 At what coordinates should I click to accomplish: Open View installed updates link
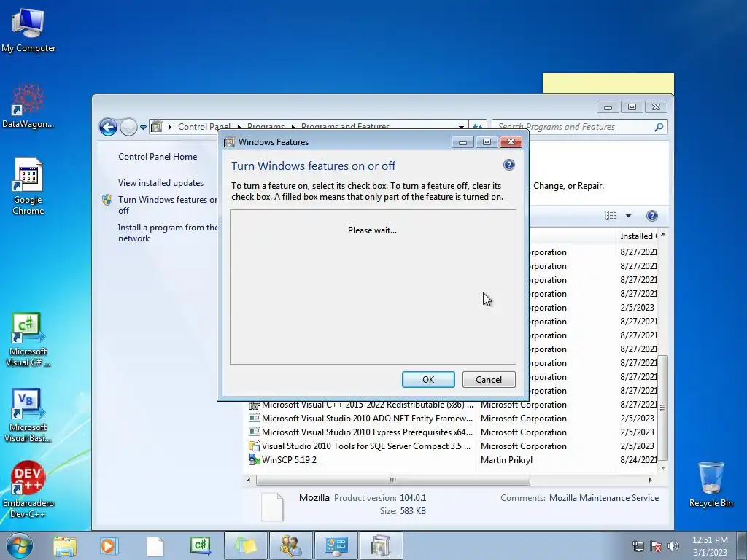[x=160, y=183]
